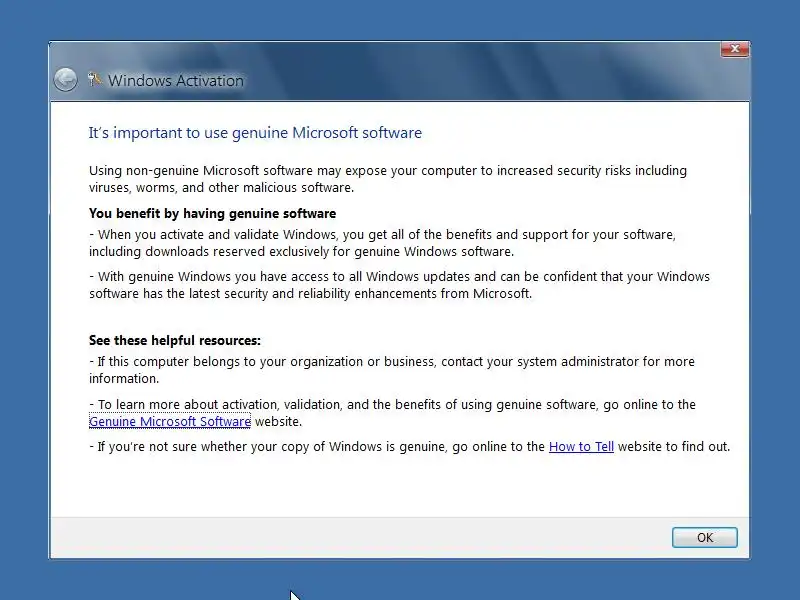Viewport: 800px width, 600px height.
Task: Click bullet starting "With genuine Windows you have access"
Action: [399, 285]
